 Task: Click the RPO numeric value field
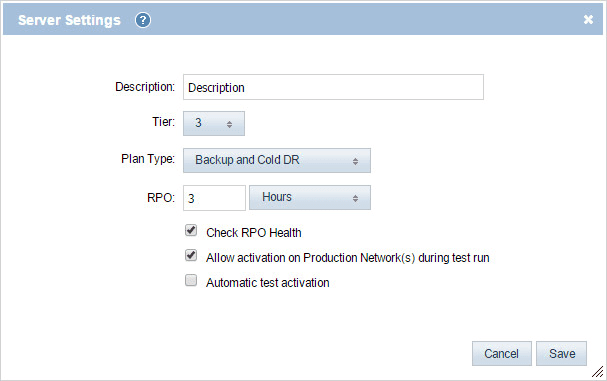(214, 198)
